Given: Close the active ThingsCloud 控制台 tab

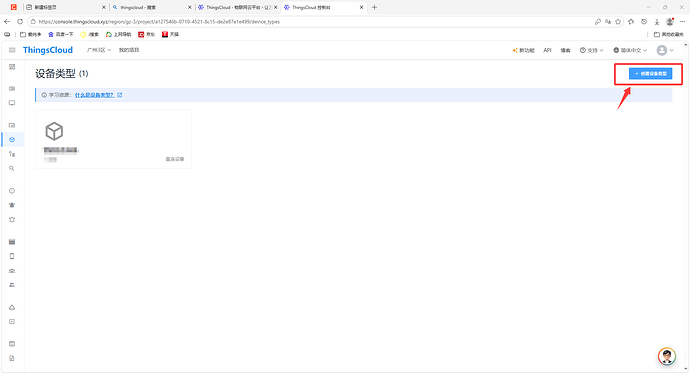Looking at the screenshot, I should tap(361, 7).
